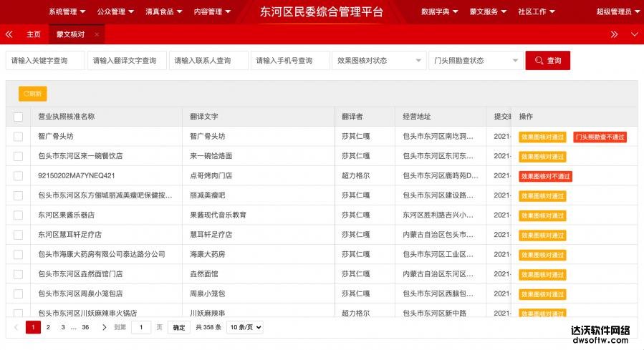The width and height of the screenshot is (644, 350).
Task: Go to page 3 in pagination
Action: pos(63,327)
